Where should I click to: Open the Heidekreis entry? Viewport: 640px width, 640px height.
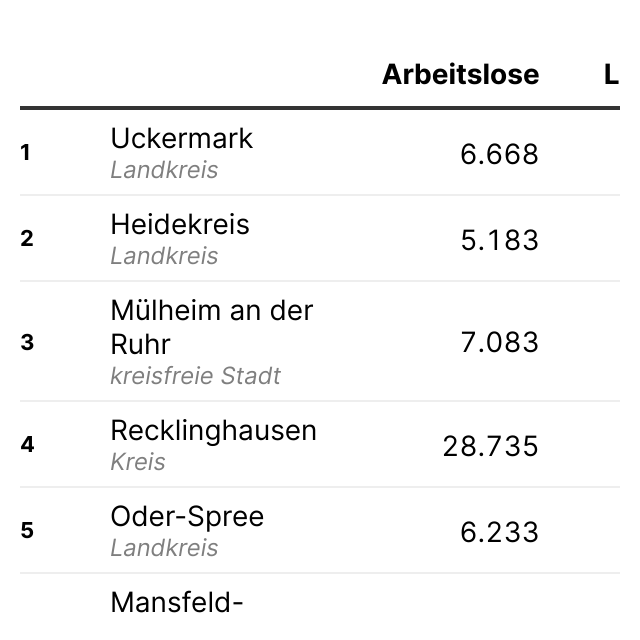[180, 224]
